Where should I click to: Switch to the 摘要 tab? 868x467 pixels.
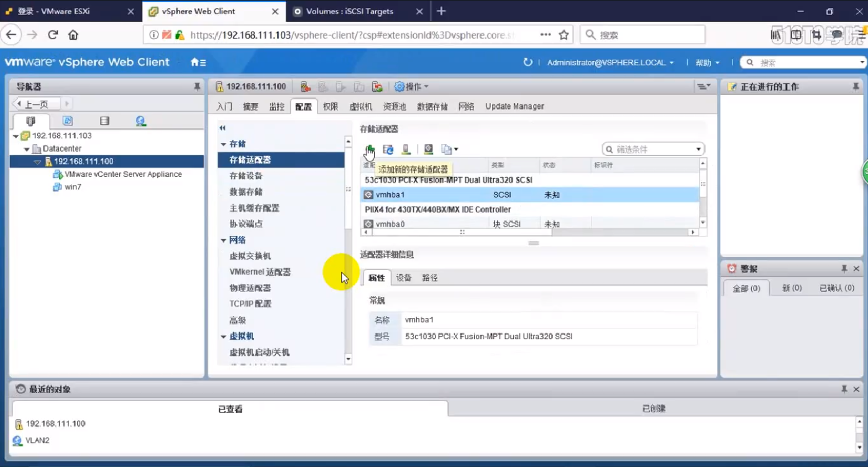(250, 107)
